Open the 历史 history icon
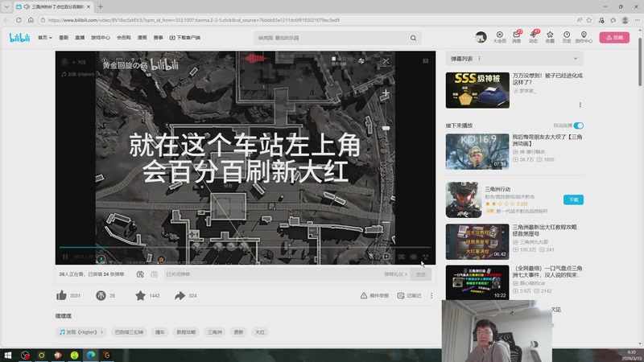The image size is (644, 362). pyautogui.click(x=567, y=37)
